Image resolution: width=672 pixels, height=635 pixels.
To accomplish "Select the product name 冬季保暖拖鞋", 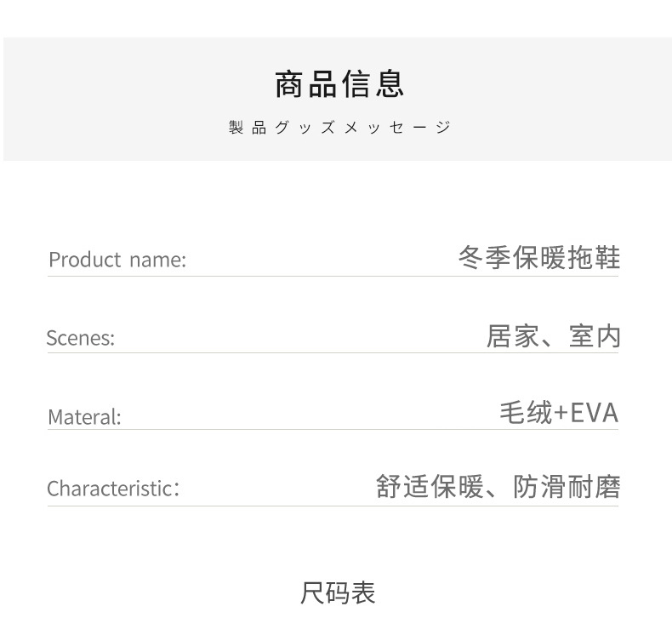I will pos(538,257).
